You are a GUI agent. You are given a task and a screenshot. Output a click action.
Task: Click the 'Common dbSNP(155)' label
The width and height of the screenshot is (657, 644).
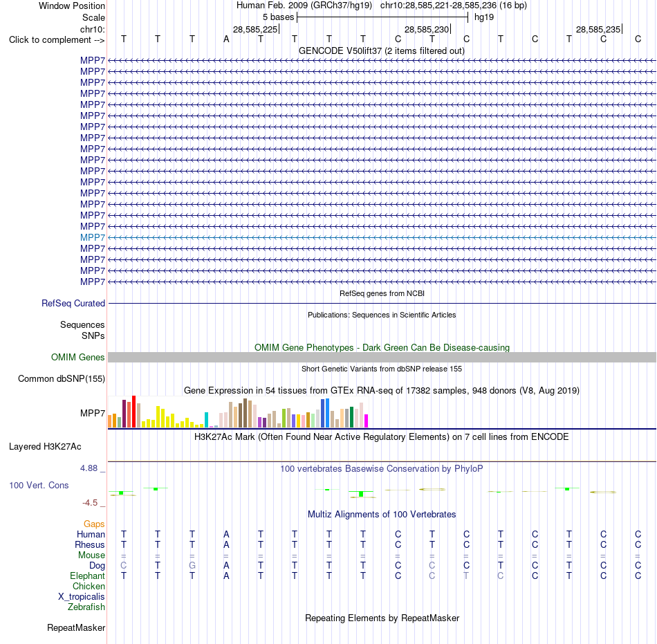(x=61, y=379)
